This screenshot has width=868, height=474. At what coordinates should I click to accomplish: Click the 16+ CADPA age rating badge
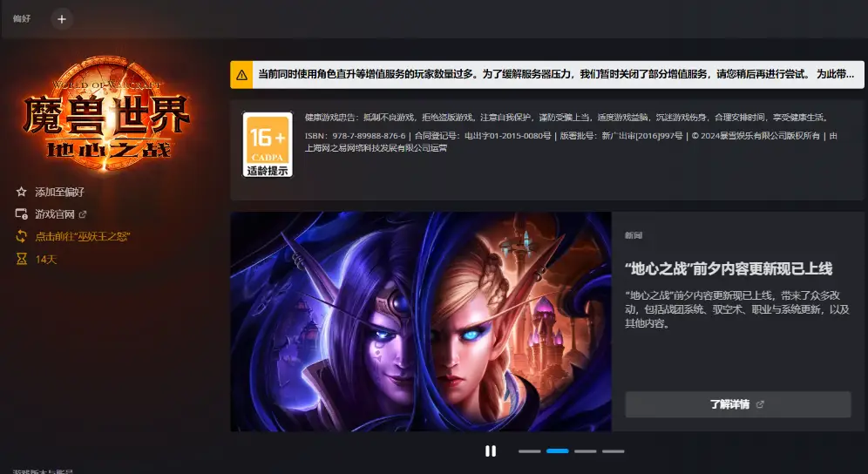tap(268, 145)
